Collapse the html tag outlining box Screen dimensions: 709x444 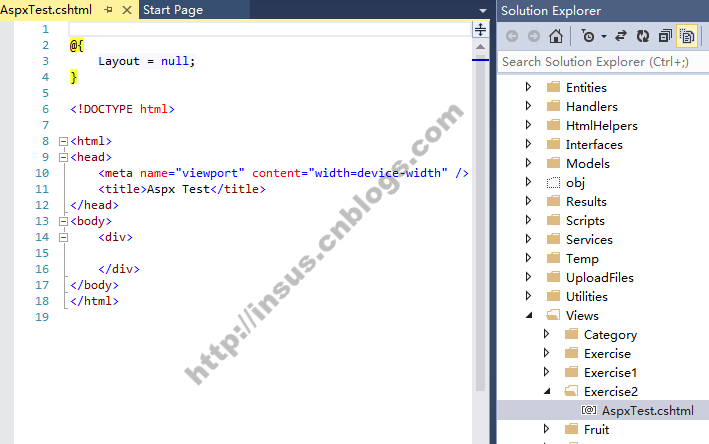[63, 142]
